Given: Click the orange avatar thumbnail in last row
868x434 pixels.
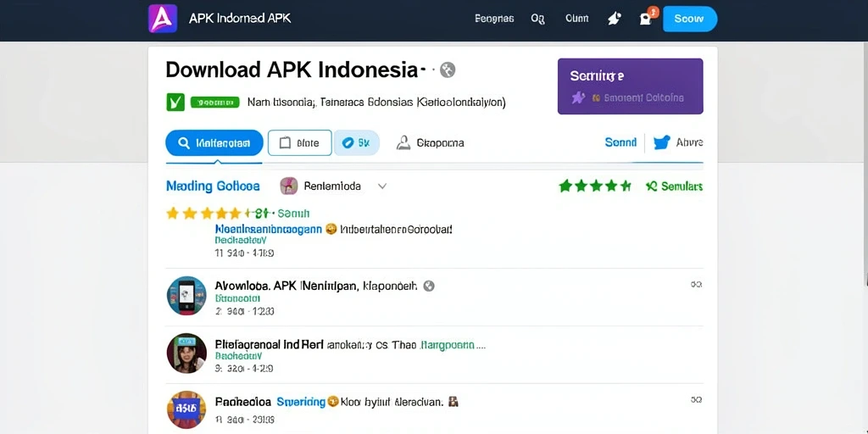Looking at the screenshot, I should click(x=186, y=411).
